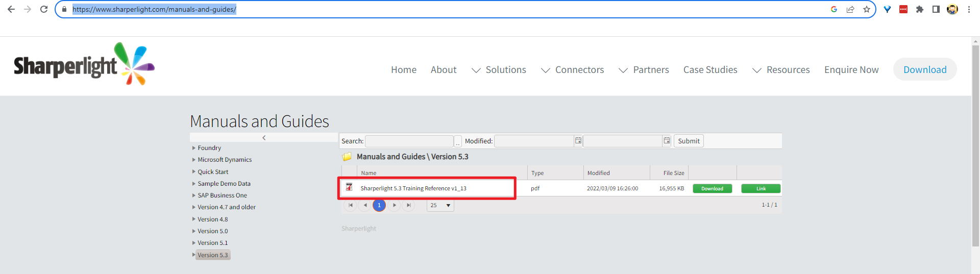Download the Training Reference PDF
The image size is (980, 274).
tap(712, 189)
